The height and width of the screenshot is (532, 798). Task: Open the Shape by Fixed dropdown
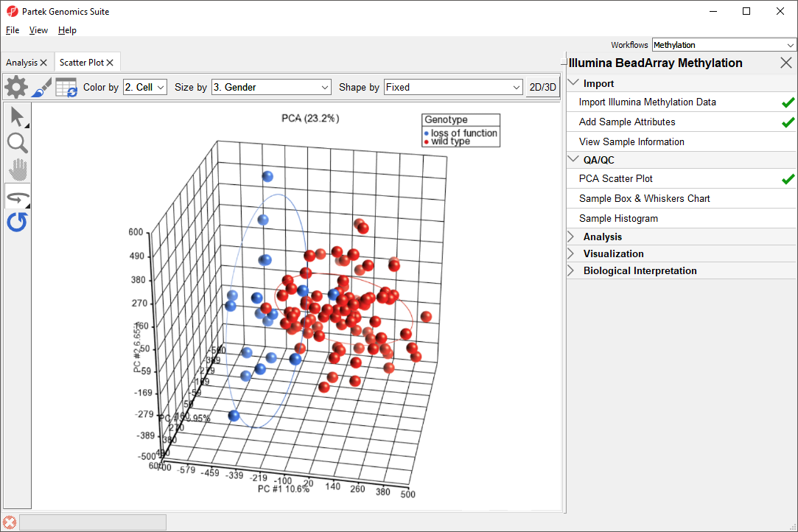453,87
